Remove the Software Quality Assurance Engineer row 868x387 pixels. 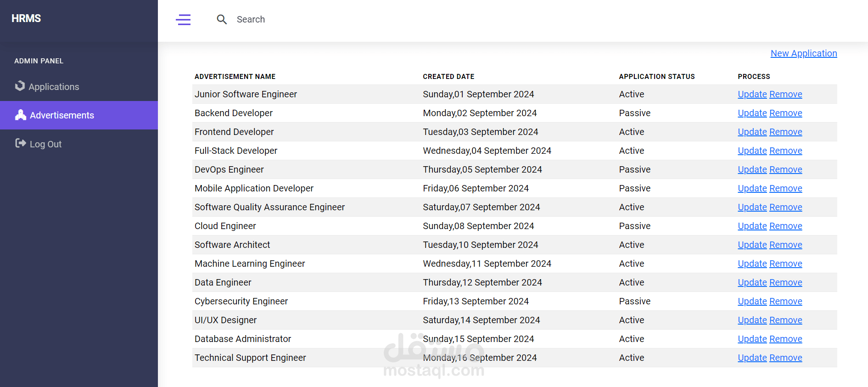(x=786, y=207)
